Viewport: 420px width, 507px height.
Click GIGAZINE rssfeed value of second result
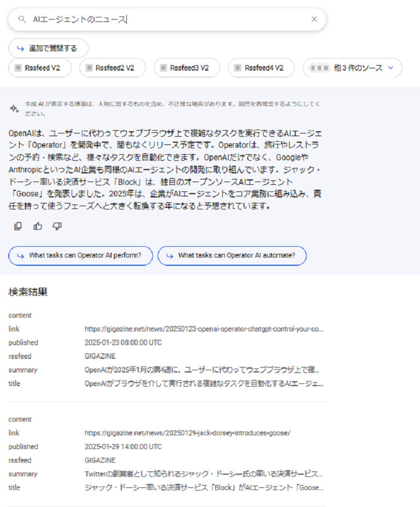point(100,460)
